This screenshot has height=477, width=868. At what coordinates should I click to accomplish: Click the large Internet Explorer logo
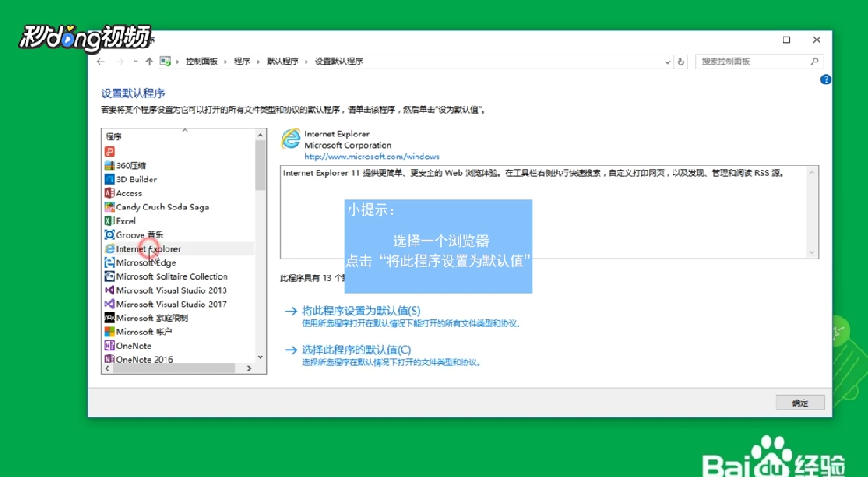291,139
